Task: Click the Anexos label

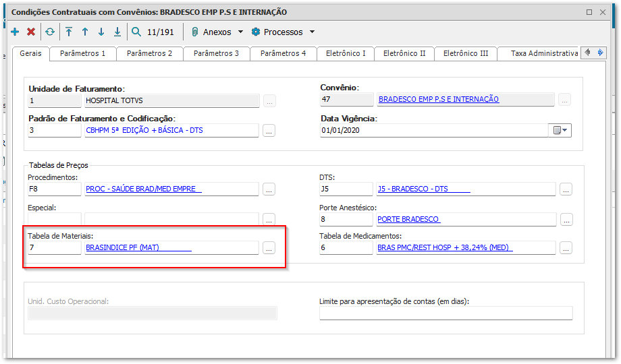Action: (217, 32)
